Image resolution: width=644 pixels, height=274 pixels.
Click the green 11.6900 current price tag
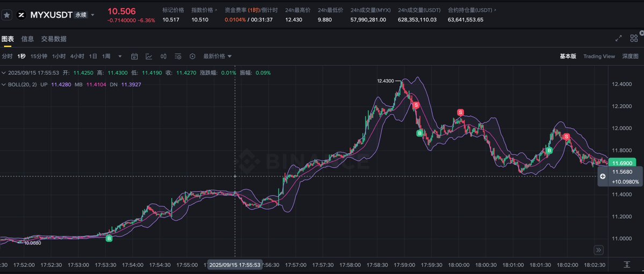click(x=622, y=163)
